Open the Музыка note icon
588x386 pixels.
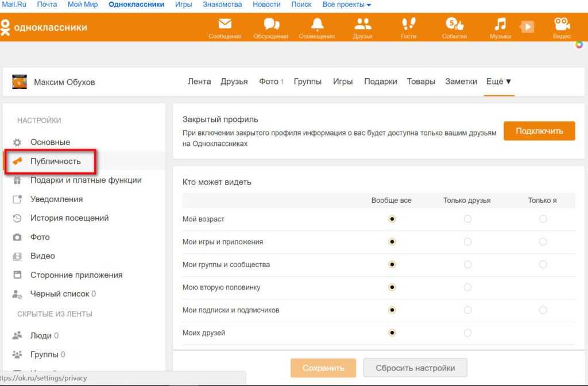500,24
